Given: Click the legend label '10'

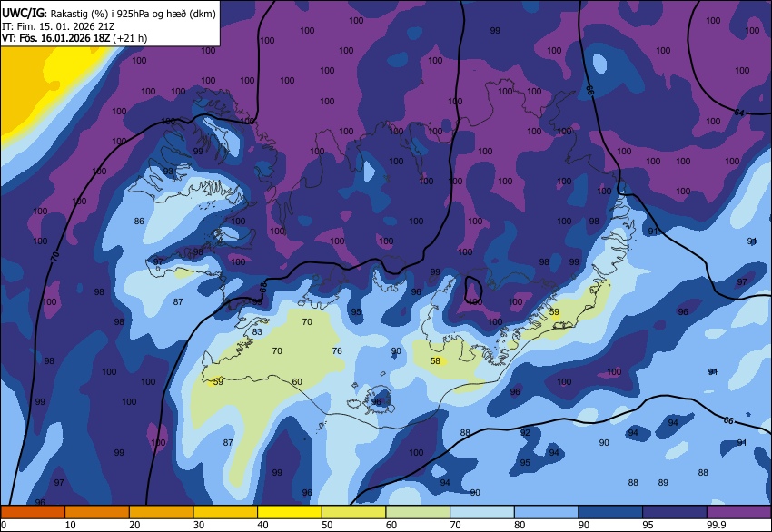Looking at the screenshot, I should 71,525.
